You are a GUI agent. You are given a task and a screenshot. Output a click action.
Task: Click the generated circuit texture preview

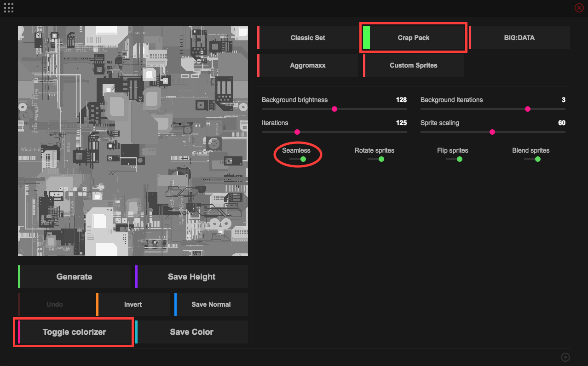pos(133,141)
